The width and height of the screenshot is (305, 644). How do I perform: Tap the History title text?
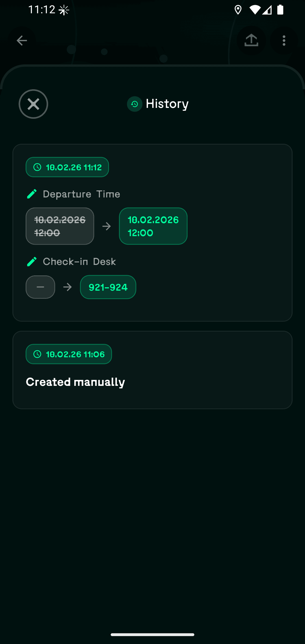tap(167, 104)
